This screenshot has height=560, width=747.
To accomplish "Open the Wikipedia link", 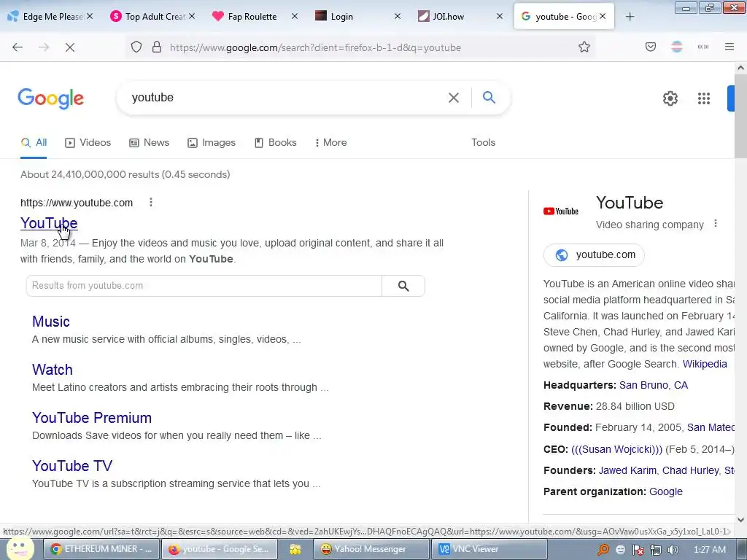I will 705,364.
